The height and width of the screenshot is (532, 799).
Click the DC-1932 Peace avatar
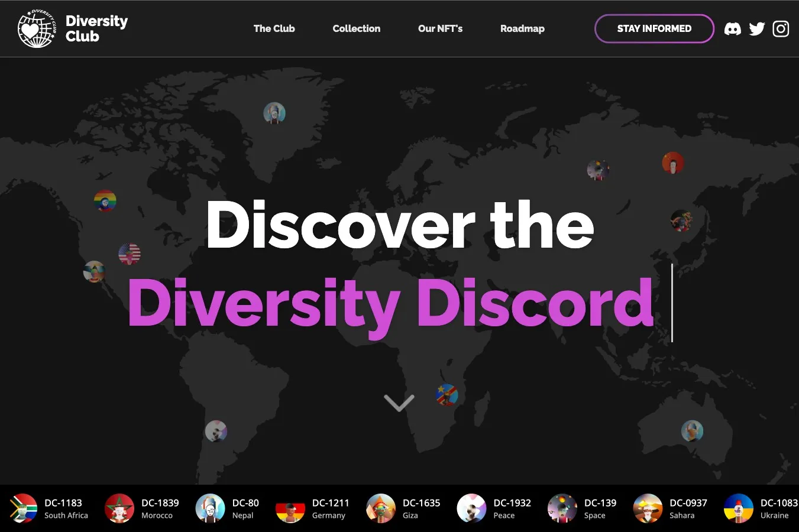click(471, 508)
